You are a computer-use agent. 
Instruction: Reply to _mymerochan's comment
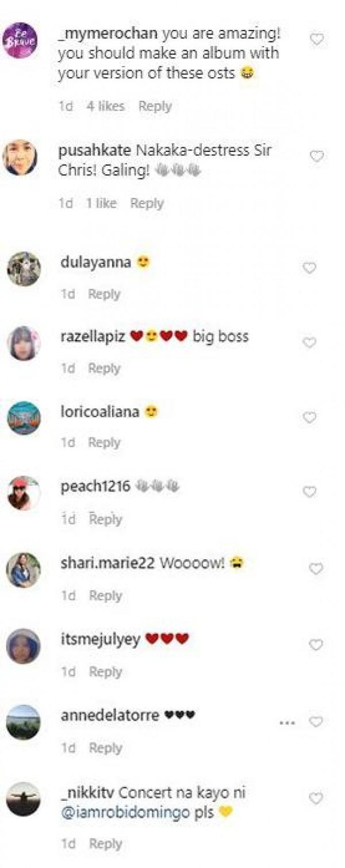[x=155, y=106]
